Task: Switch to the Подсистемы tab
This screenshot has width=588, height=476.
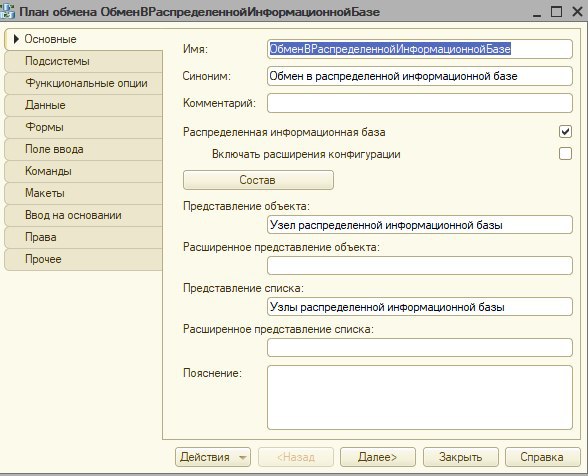Action: click(83, 61)
